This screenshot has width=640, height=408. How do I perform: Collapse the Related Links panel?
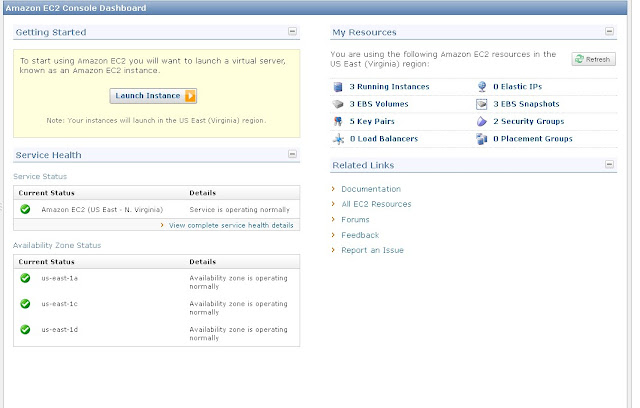coord(609,164)
